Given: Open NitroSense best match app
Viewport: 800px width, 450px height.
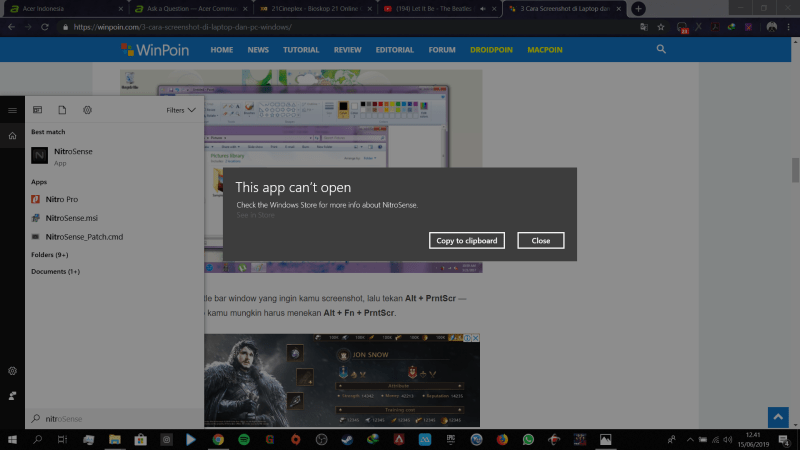Looking at the screenshot, I should tap(115, 156).
